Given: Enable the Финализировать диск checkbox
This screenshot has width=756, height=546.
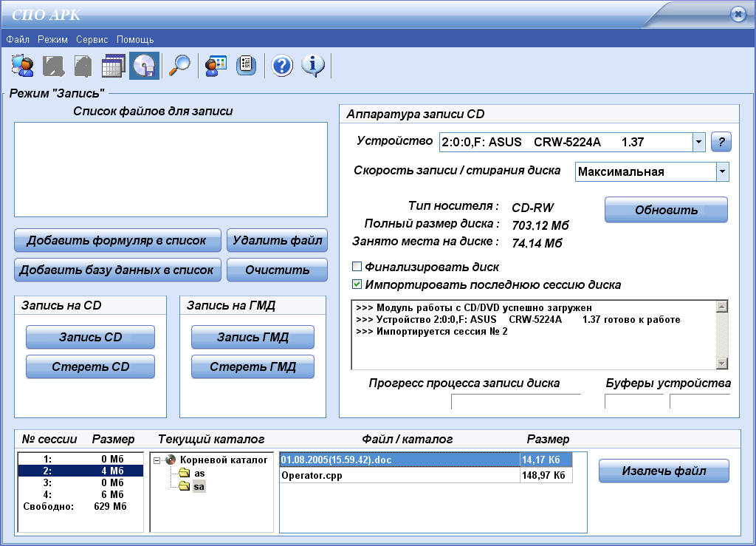Looking at the screenshot, I should click(x=357, y=267).
